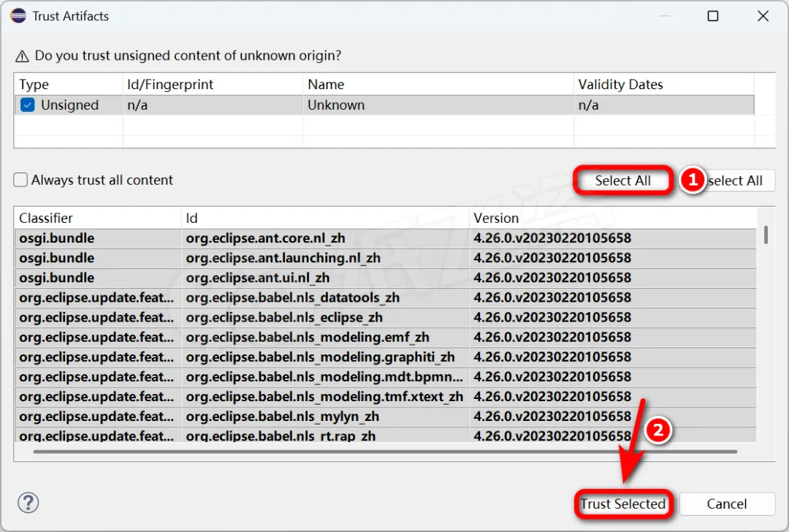789x532 pixels.
Task: Select the org.eclipse.ant.ui.nl_zh row
Action: pyautogui.click(x=386, y=278)
